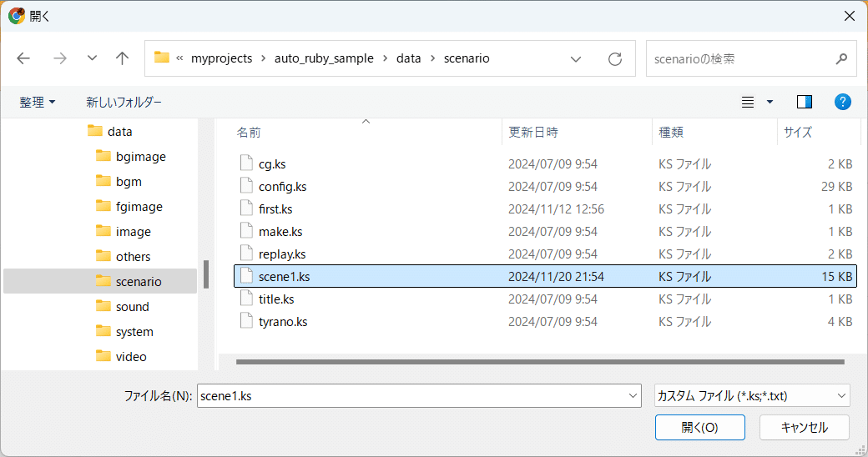The height and width of the screenshot is (457, 868).
Task: Refresh the scenario folder view
Action: (x=615, y=58)
